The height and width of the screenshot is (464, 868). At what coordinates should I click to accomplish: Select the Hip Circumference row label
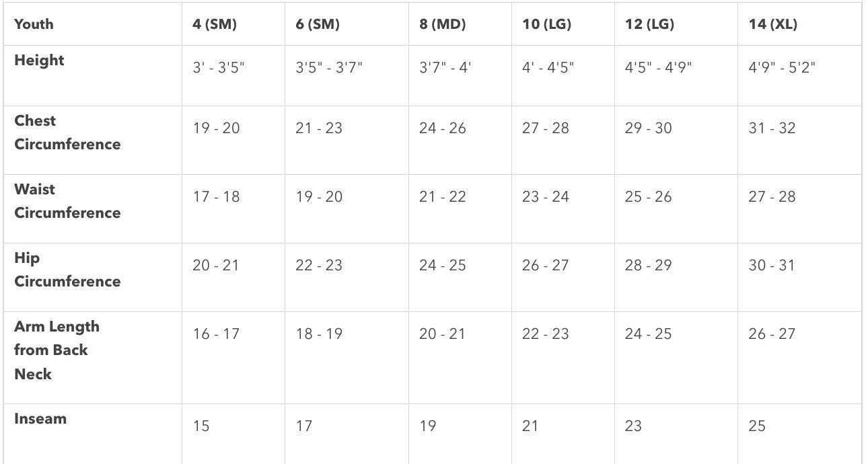click(x=67, y=270)
